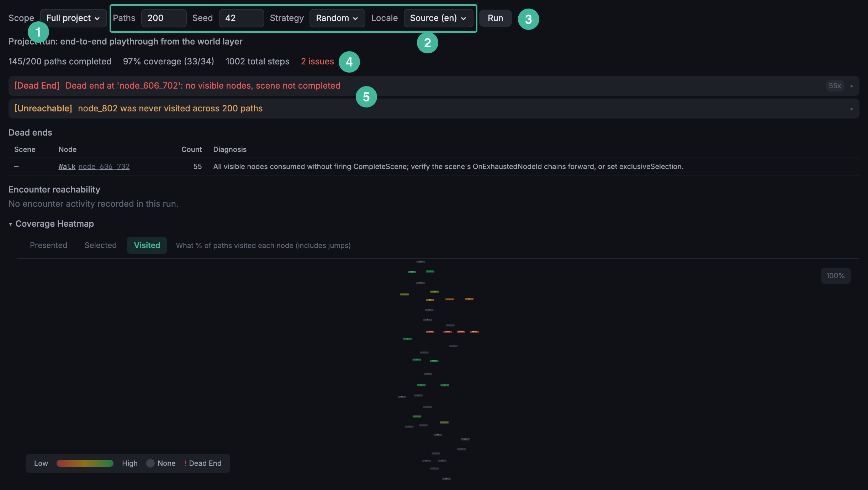Switch to the Presented heatmap tab
Image resolution: width=868 pixels, height=490 pixels.
coord(48,245)
